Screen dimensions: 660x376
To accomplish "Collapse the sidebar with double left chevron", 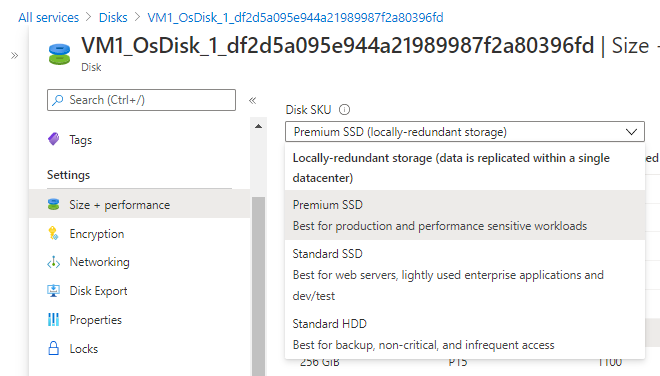I will point(253,100).
